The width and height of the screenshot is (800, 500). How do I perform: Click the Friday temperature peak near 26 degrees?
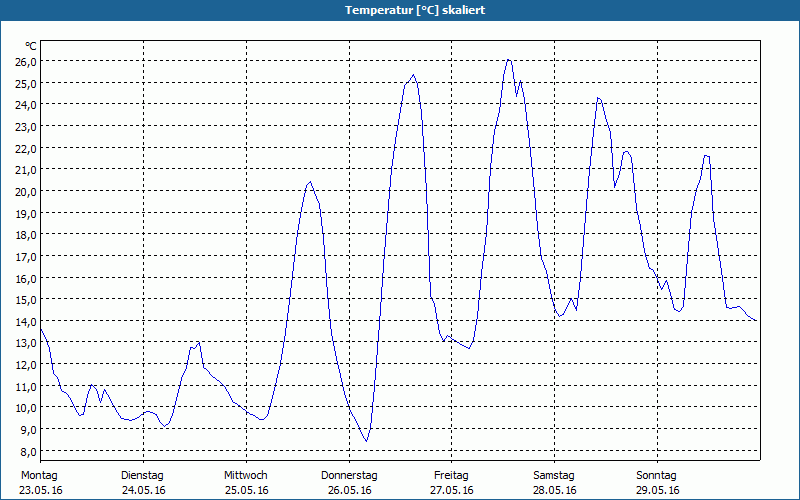click(508, 60)
